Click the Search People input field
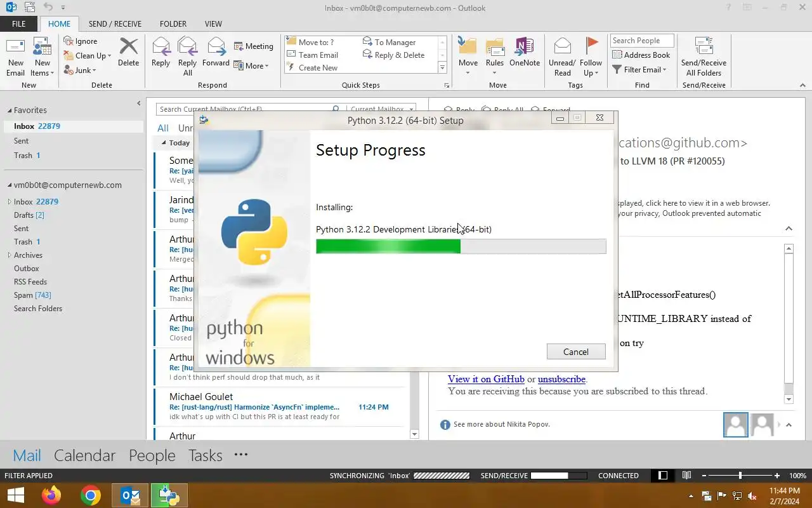 [x=642, y=41]
